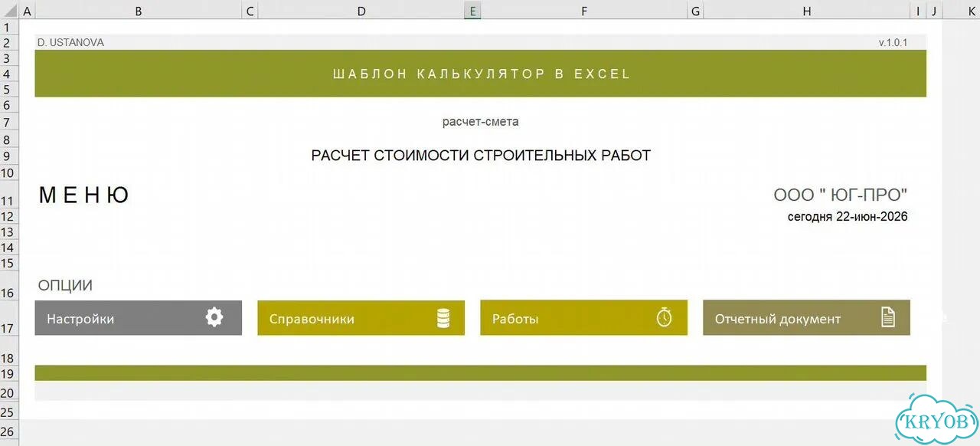This screenshot has width=980, height=446.
Task: Open the Настройки settings button
Action: pos(139,318)
